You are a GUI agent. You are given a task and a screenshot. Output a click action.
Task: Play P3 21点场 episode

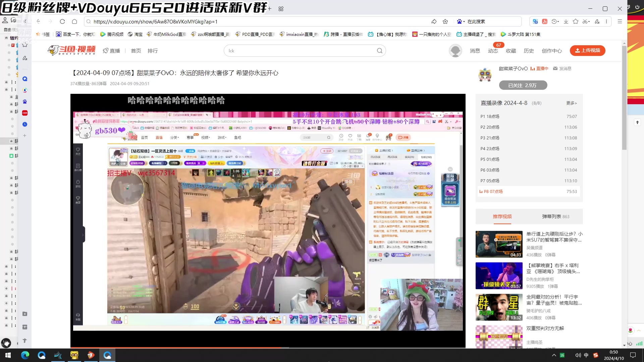tap(529, 138)
